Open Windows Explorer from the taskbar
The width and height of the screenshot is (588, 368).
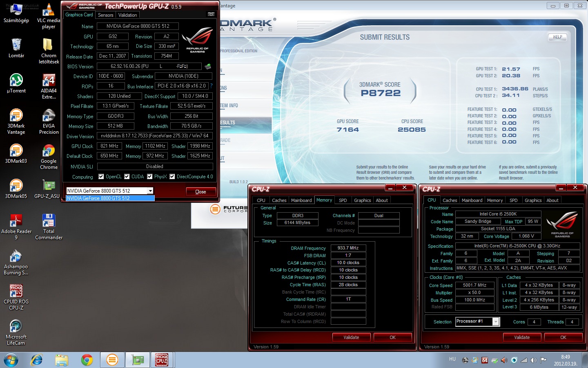(x=62, y=360)
